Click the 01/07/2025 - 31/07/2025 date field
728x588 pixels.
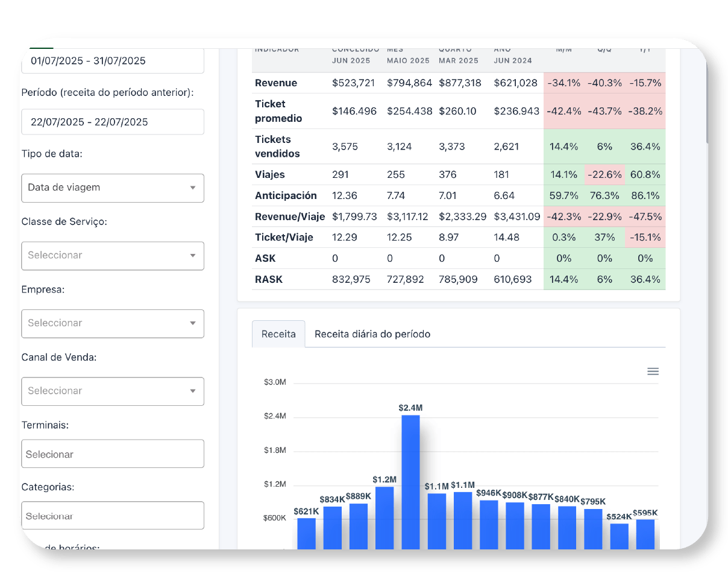[x=113, y=61]
